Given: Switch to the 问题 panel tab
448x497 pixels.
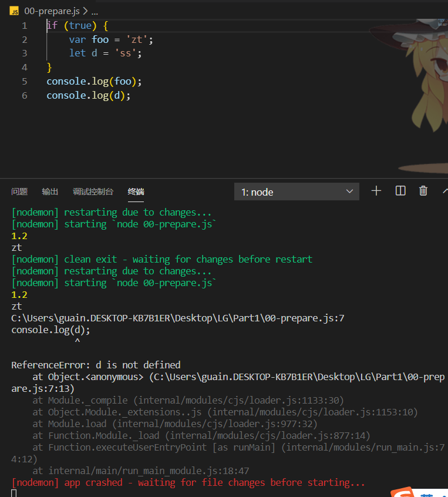Looking at the screenshot, I should (x=19, y=192).
